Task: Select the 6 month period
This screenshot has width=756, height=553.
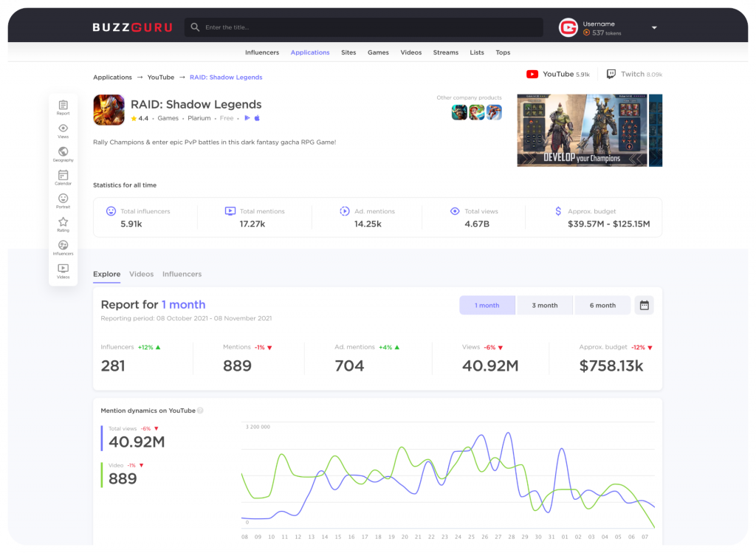Action: pos(602,305)
